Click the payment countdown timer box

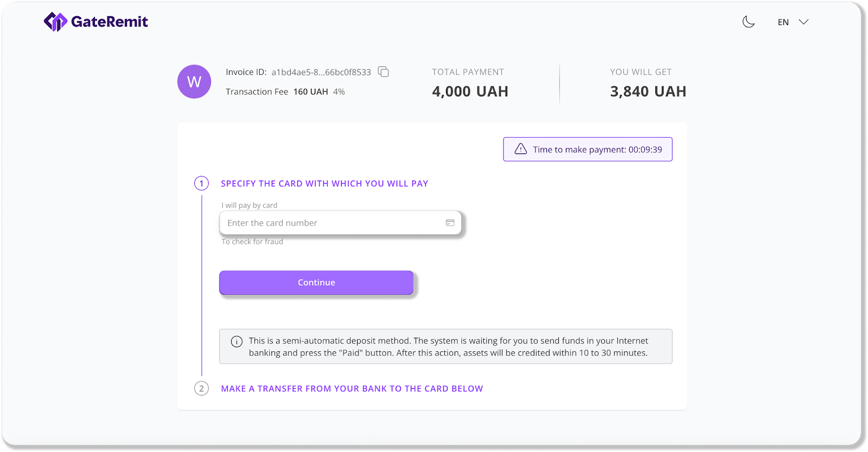pos(588,149)
